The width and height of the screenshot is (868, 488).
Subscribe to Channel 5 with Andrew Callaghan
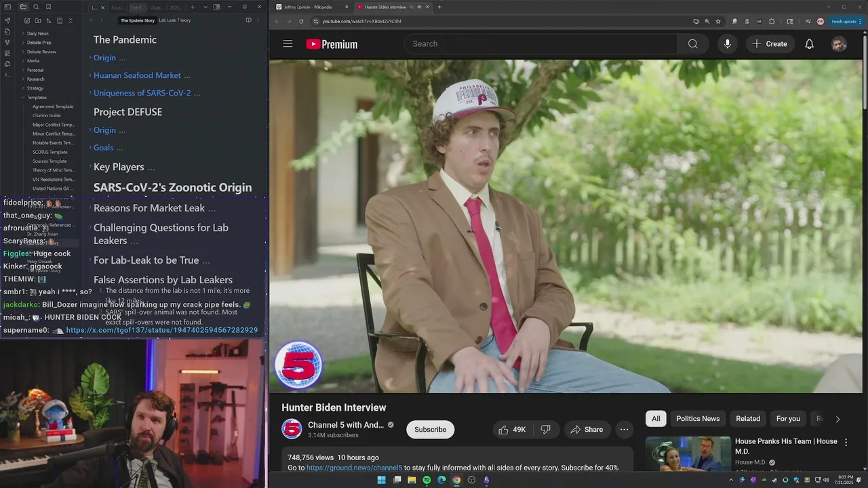(x=430, y=430)
